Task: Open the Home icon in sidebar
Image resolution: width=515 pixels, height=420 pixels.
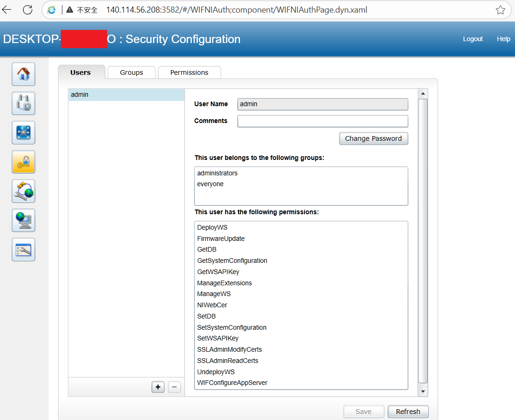Action: tap(23, 74)
